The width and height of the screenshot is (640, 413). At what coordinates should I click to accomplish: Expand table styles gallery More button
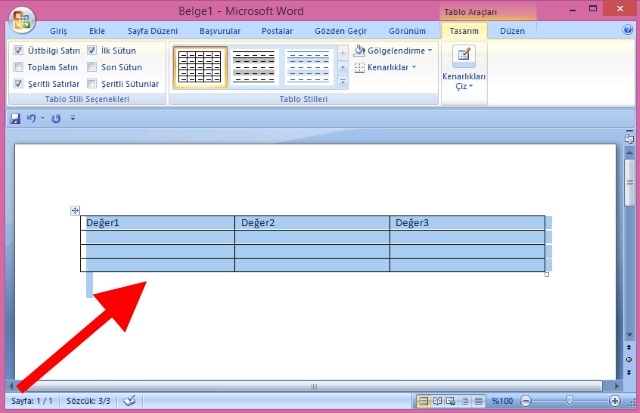tap(343, 82)
